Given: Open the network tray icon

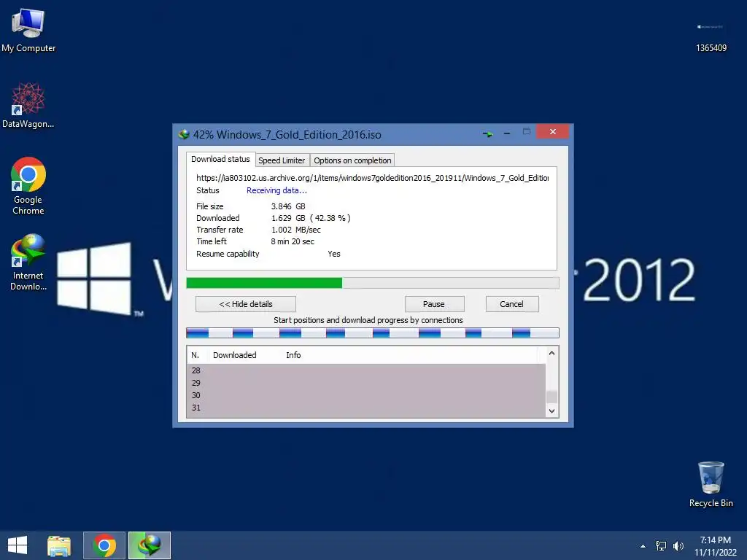Looking at the screenshot, I should 661,546.
